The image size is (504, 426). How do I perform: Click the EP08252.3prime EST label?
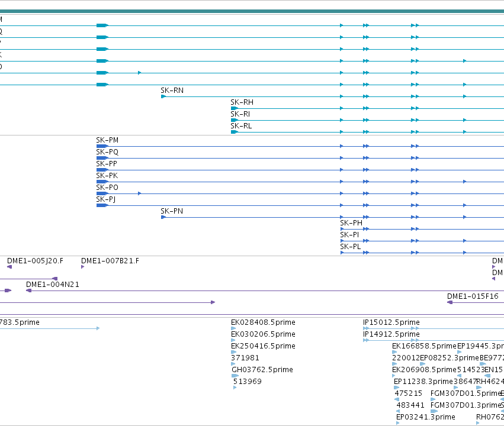pos(450,358)
